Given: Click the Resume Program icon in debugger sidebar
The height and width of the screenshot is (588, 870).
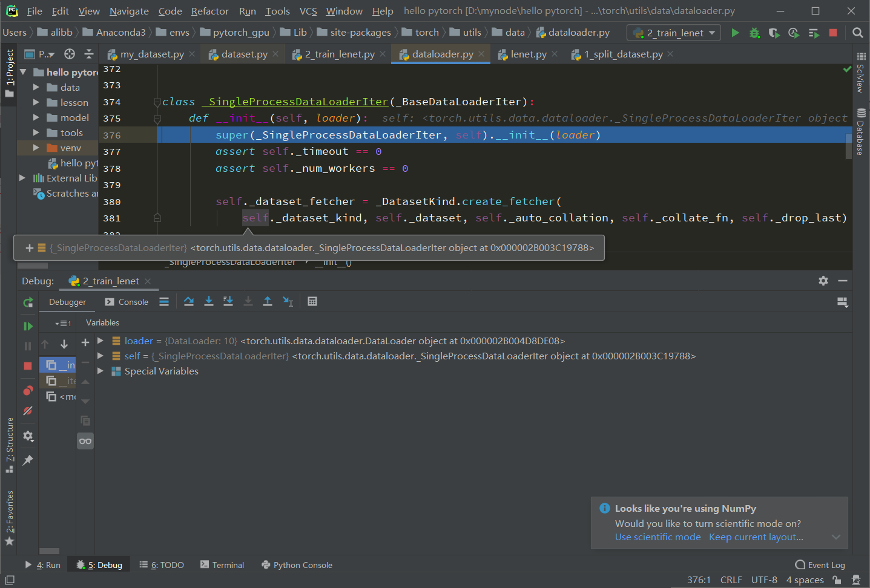Looking at the screenshot, I should 28,325.
